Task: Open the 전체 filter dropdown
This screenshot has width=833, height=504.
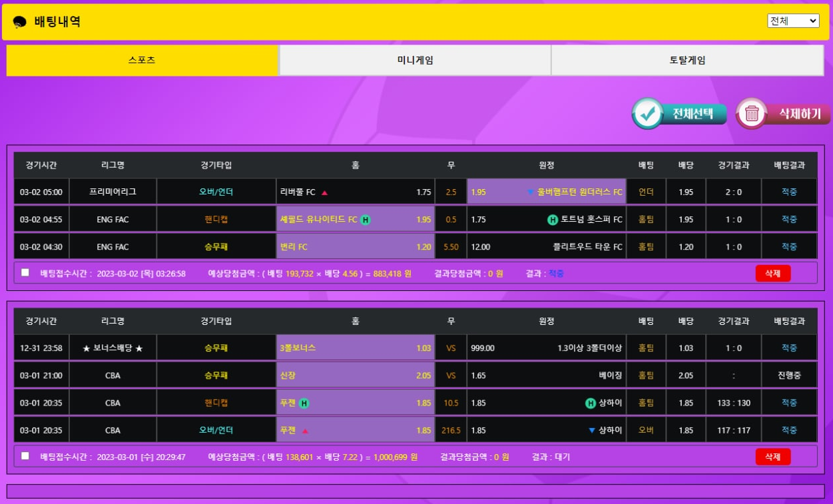Action: [793, 21]
